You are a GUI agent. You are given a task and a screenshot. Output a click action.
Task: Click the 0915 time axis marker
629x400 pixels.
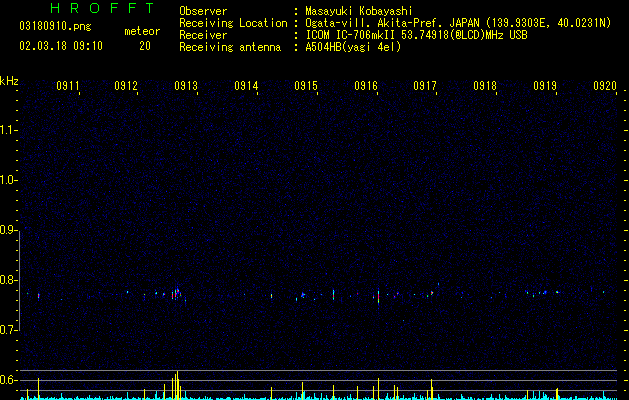(306, 85)
